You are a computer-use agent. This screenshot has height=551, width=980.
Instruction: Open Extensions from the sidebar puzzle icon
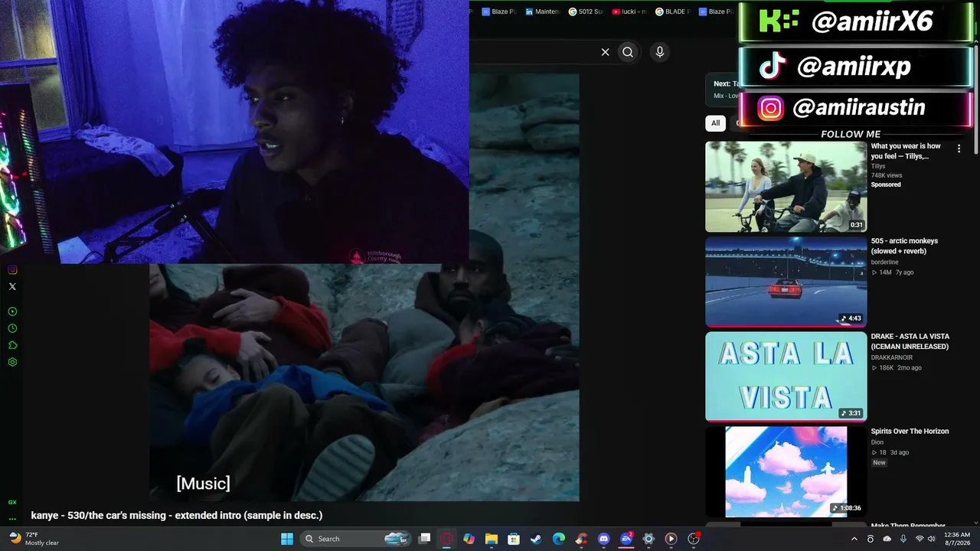[x=12, y=345]
